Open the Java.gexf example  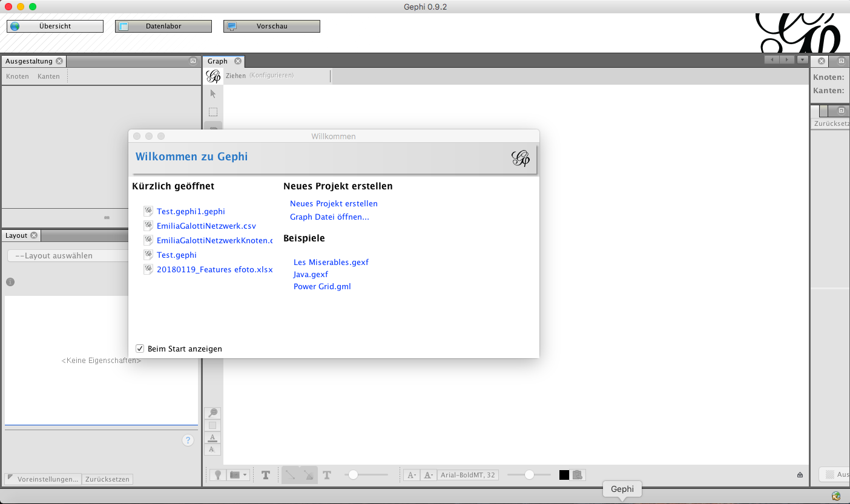point(311,274)
